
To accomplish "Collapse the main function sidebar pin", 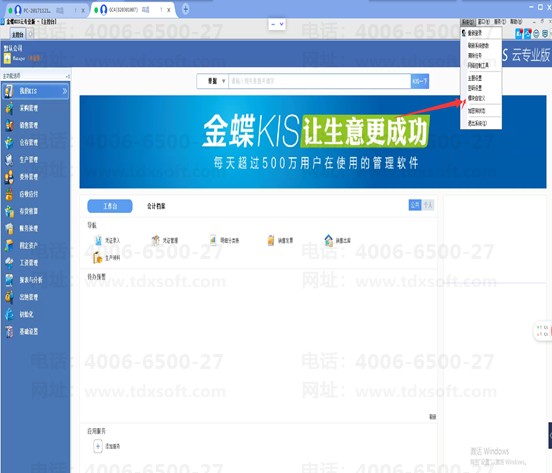I will tap(67, 76).
